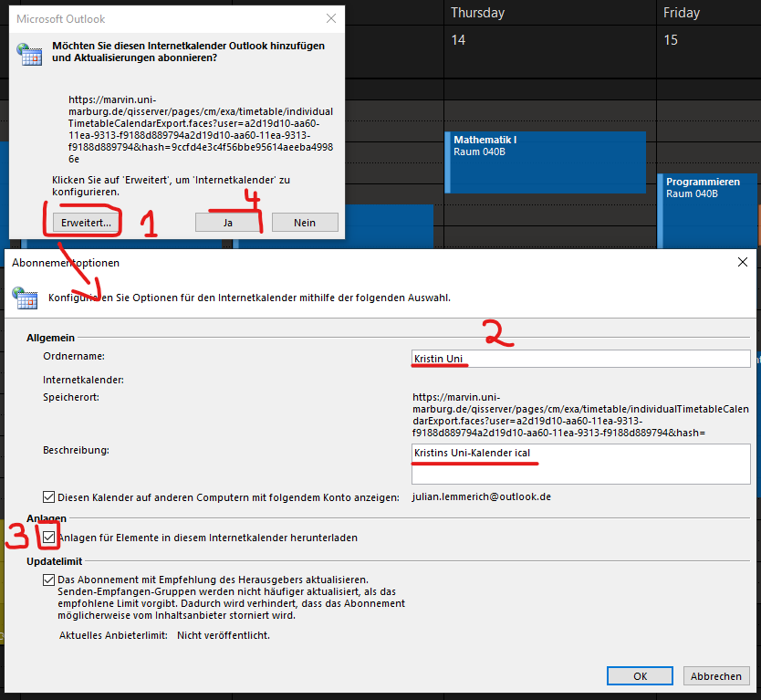Open the Mathematik I calendar event
Image resolution: width=761 pixels, height=700 pixels.
[x=546, y=162]
